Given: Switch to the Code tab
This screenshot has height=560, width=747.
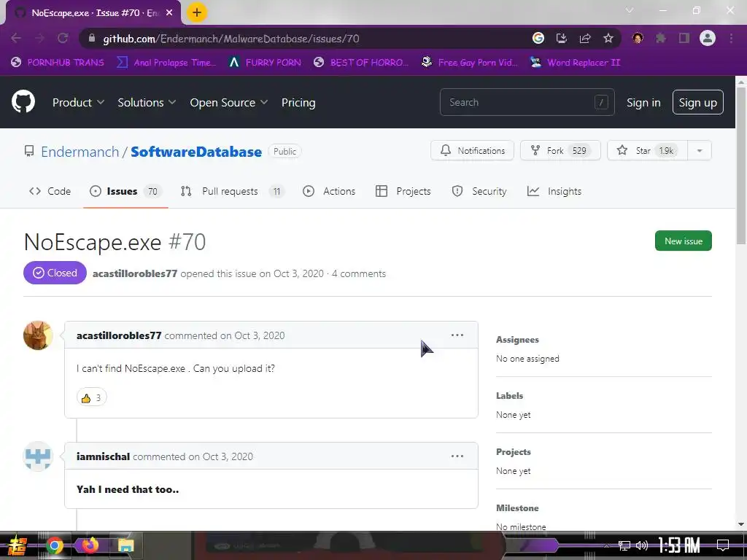Looking at the screenshot, I should pyautogui.click(x=50, y=191).
